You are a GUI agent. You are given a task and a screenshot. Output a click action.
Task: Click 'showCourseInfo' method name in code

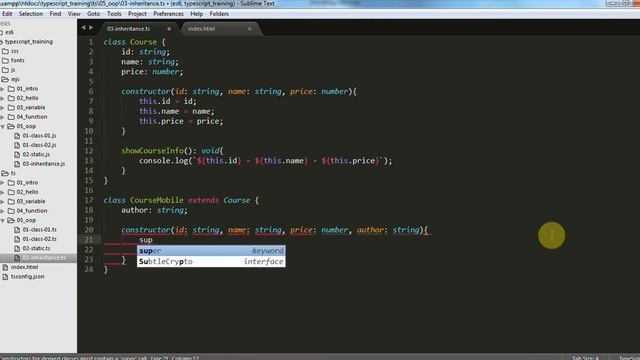tap(152, 151)
